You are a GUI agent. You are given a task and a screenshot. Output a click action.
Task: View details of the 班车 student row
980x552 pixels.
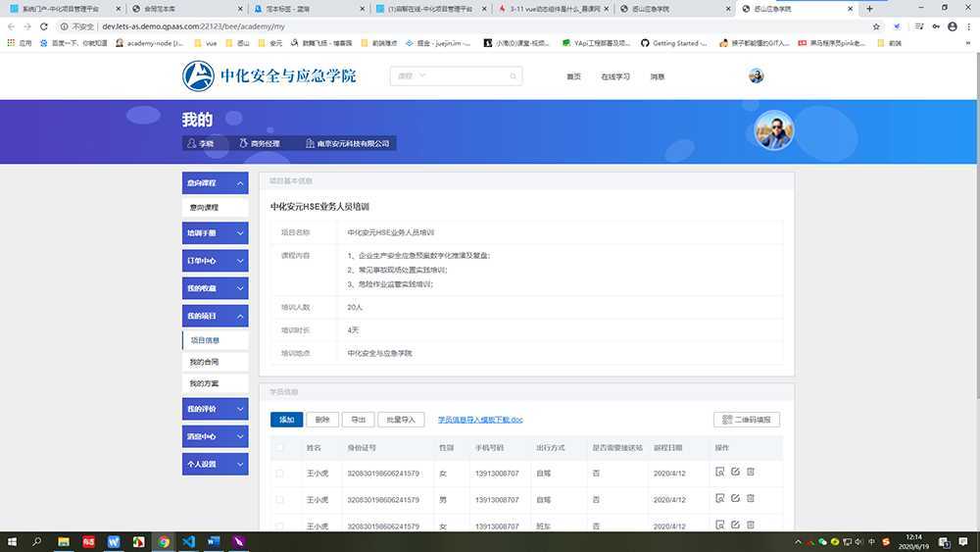[719, 526]
